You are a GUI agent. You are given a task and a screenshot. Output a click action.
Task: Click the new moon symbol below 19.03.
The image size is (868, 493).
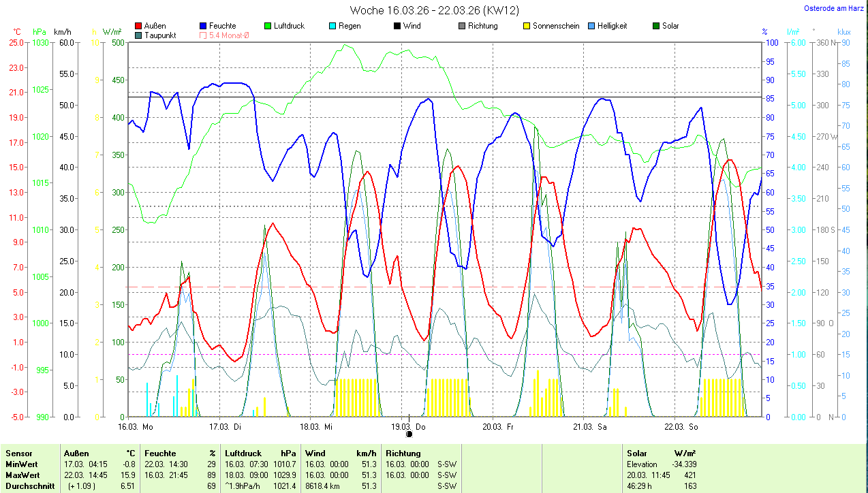click(x=409, y=434)
